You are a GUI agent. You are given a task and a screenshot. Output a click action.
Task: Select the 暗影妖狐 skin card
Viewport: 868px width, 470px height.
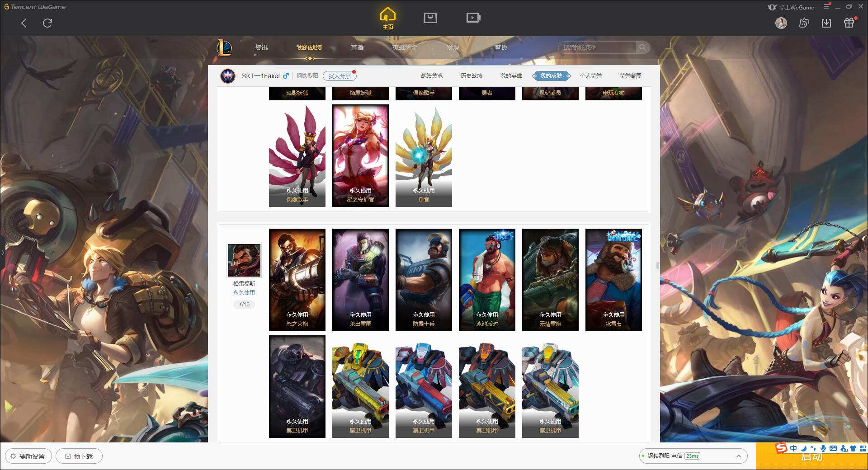tap(297, 93)
